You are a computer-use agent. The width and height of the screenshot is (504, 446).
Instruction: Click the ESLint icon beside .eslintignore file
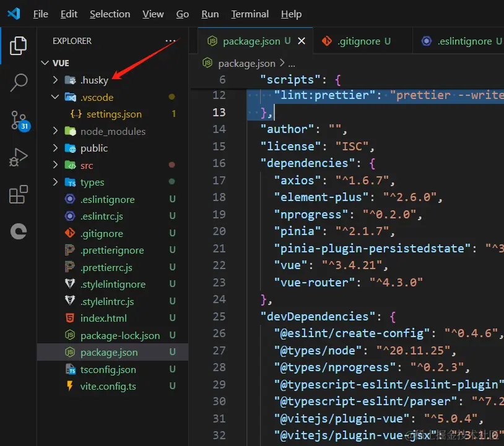tap(70, 199)
